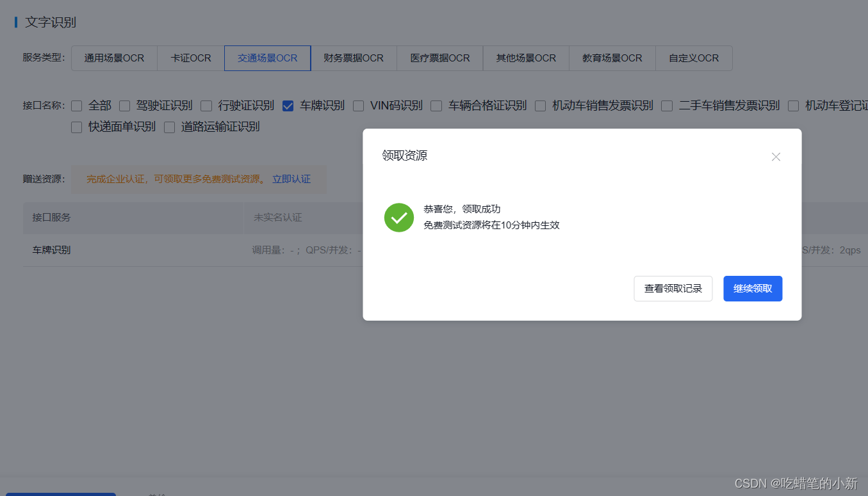Enable 二手车销售发票识别 checkbox

tap(667, 106)
